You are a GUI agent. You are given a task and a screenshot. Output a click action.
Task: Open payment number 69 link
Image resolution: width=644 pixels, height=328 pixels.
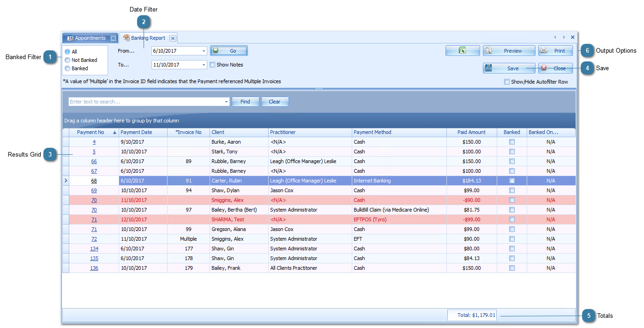pyautogui.click(x=94, y=190)
